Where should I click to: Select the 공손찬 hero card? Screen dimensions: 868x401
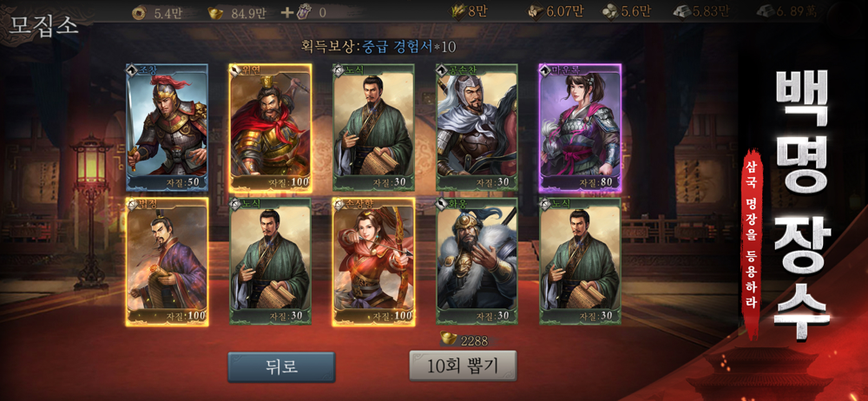pyautogui.click(x=477, y=128)
